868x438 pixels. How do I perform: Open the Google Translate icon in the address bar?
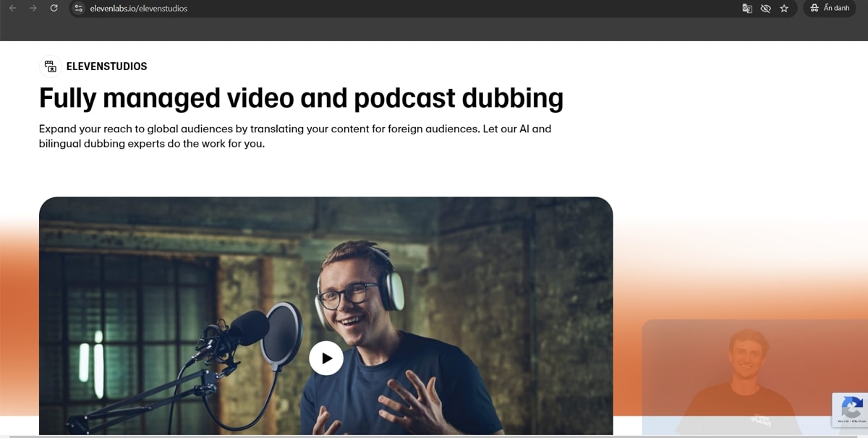747,8
